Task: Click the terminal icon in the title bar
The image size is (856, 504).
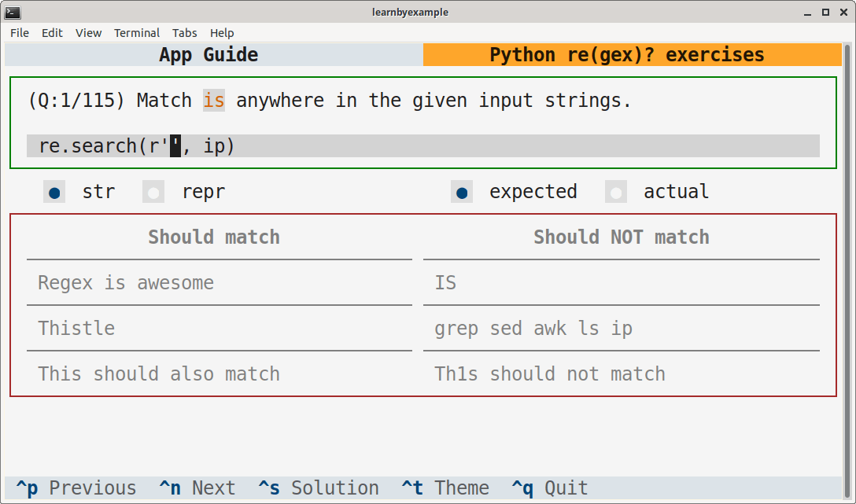Action: point(13,12)
